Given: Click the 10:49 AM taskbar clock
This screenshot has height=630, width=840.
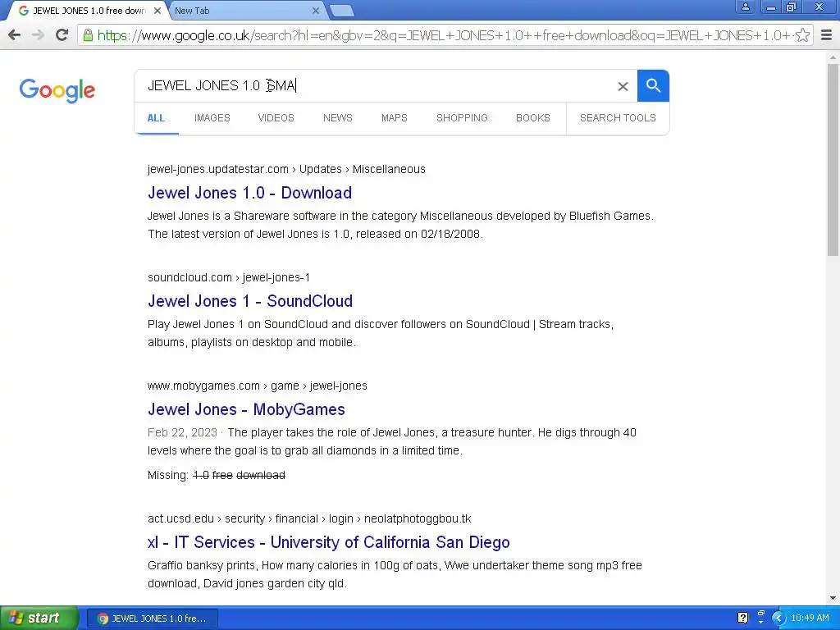Looking at the screenshot, I should [810, 618].
